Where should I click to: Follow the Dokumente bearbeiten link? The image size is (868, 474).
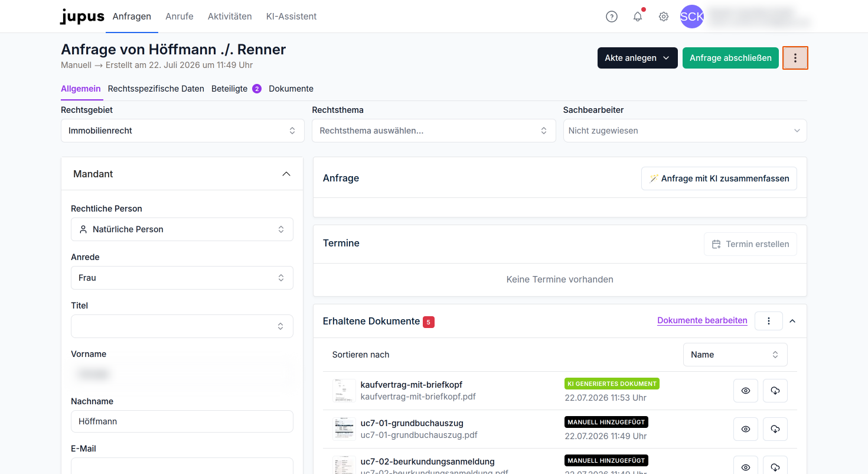coord(702,320)
